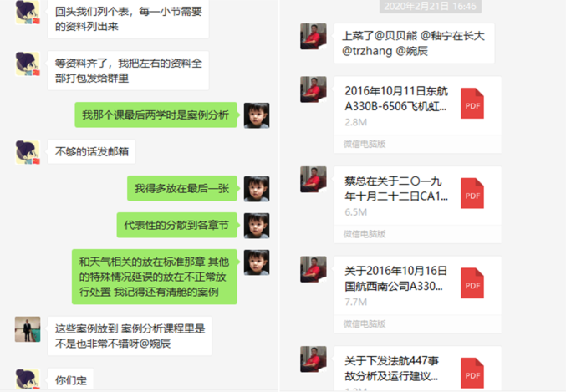Open the 2016年10月11日东航 A330B-6506 PDF icon
566x392 pixels.
[x=472, y=104]
